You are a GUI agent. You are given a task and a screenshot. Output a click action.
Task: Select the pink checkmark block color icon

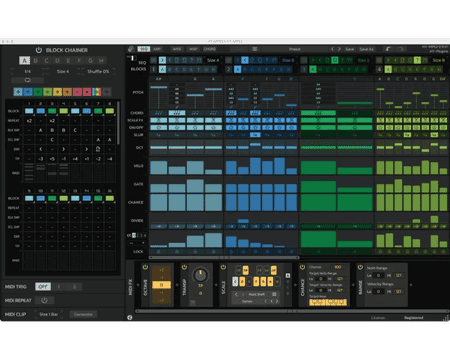pyautogui.click(x=77, y=92)
